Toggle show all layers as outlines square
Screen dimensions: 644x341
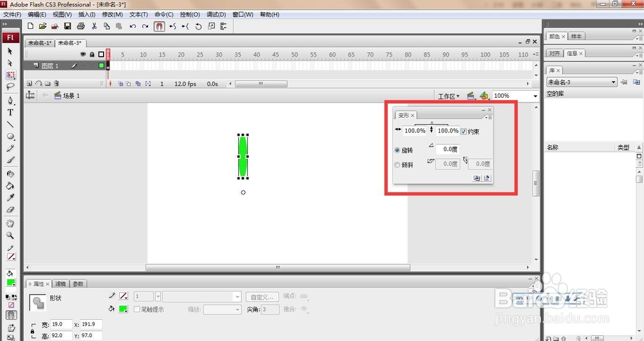click(101, 54)
